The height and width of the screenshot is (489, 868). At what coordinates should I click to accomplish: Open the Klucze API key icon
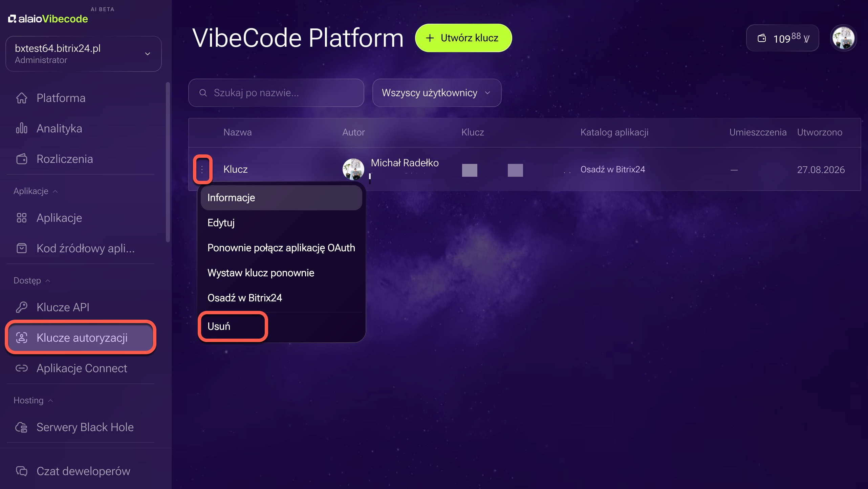22,307
